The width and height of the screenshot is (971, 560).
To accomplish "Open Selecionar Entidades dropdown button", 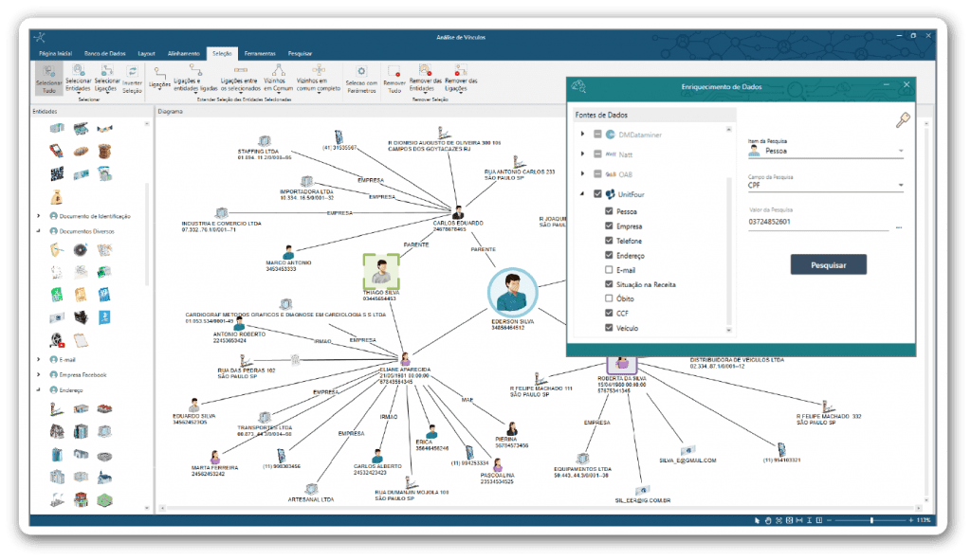I will pyautogui.click(x=79, y=80).
